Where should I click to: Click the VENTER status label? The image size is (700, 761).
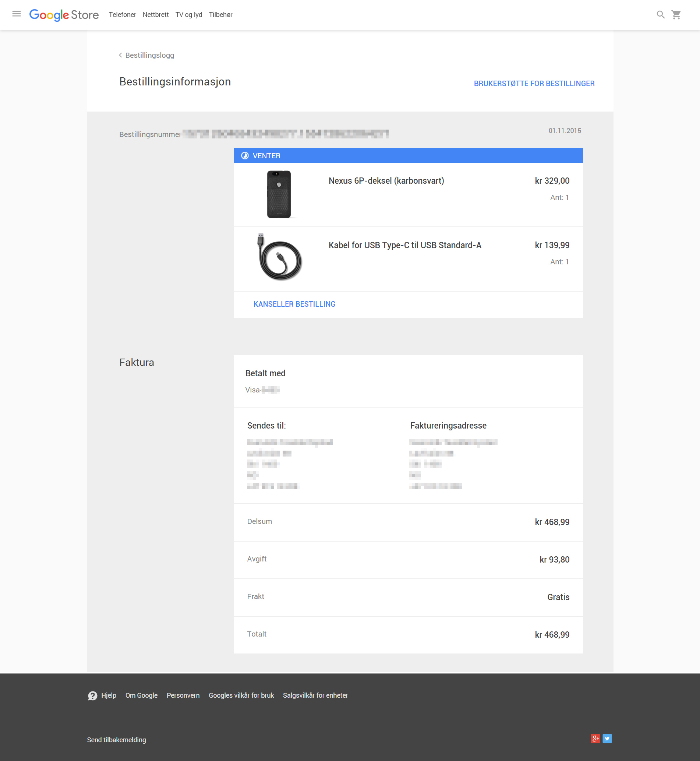point(267,156)
